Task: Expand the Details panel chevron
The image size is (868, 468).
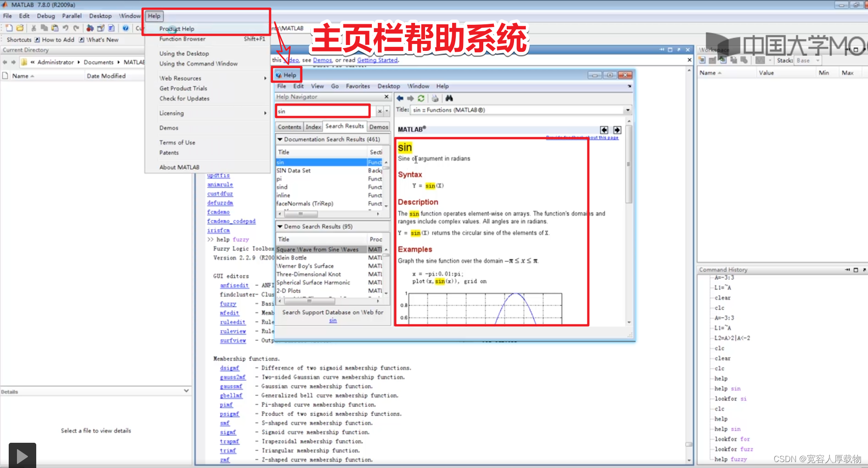Action: point(186,391)
